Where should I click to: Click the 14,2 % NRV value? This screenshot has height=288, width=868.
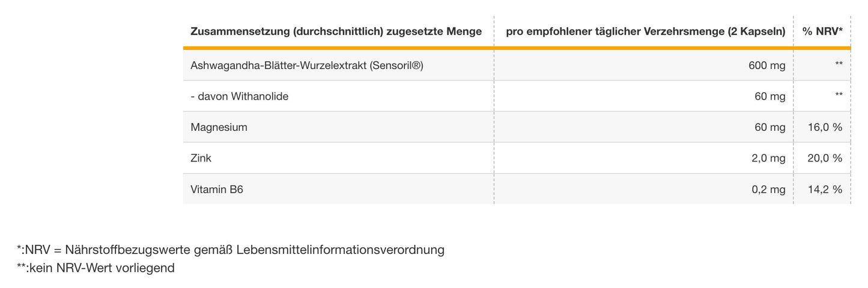pos(825,190)
